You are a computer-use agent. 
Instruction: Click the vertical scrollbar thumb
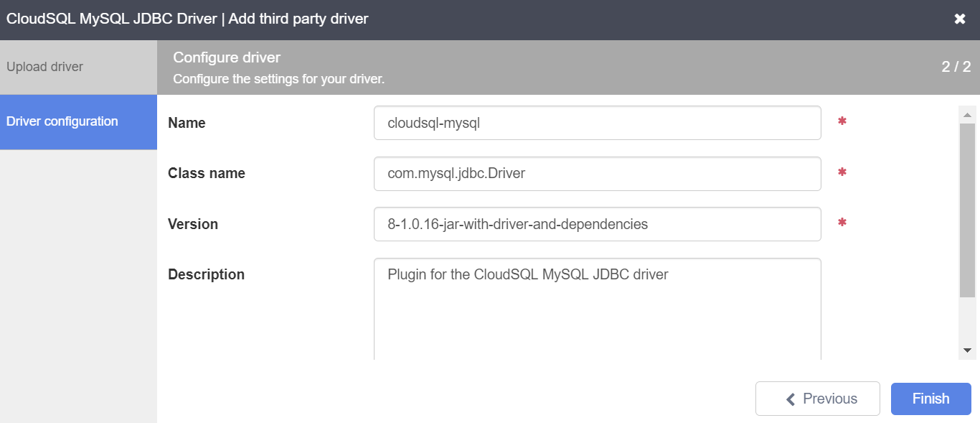(966, 210)
